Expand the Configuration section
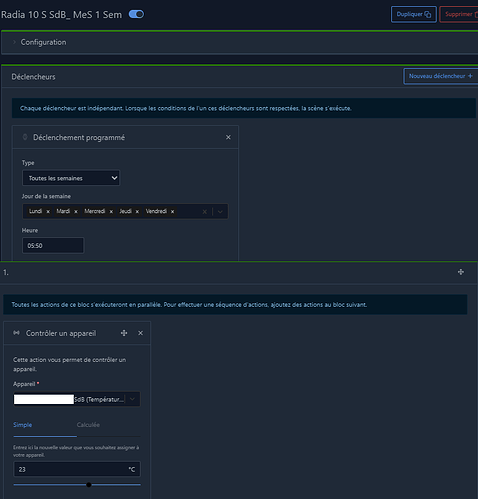Screen dimensions: 478x499 43,42
